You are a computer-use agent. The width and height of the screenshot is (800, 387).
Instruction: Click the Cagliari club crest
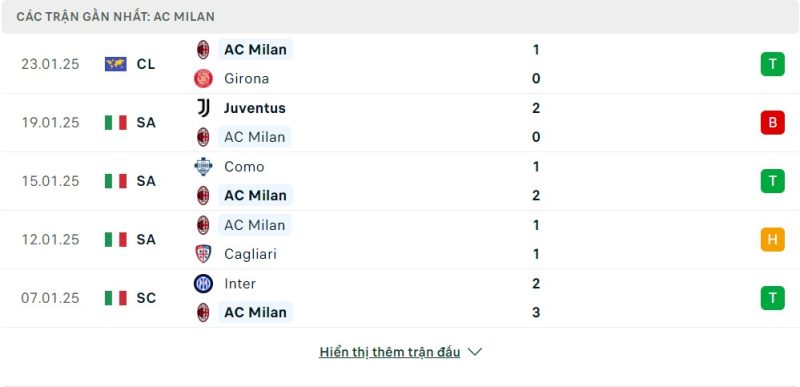click(x=203, y=254)
